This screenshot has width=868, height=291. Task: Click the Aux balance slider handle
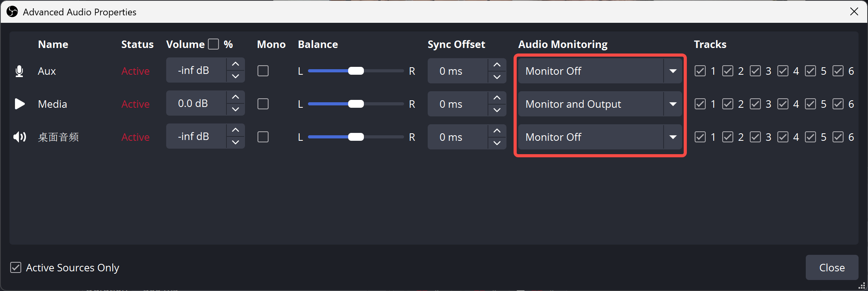tap(356, 71)
